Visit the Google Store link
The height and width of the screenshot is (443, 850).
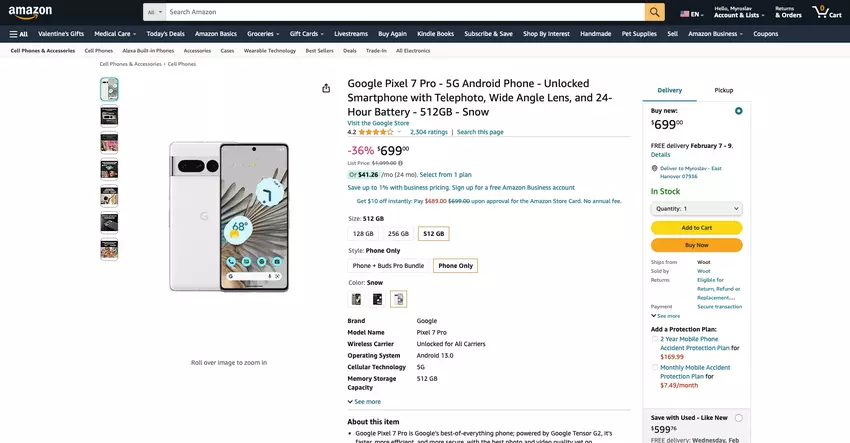tap(377, 123)
